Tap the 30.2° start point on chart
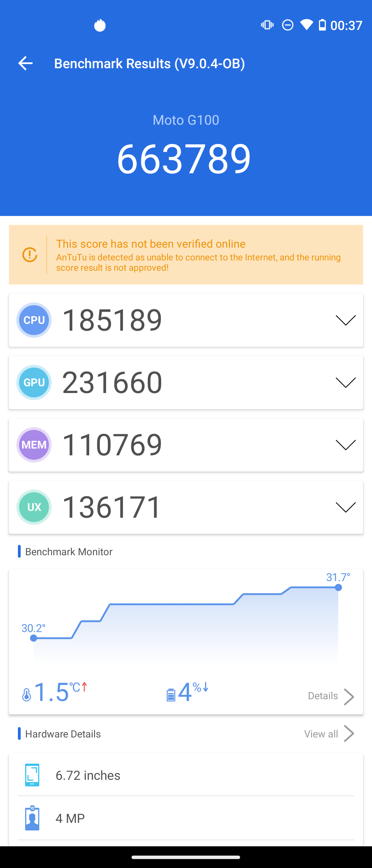This screenshot has height=868, width=372. (33, 638)
